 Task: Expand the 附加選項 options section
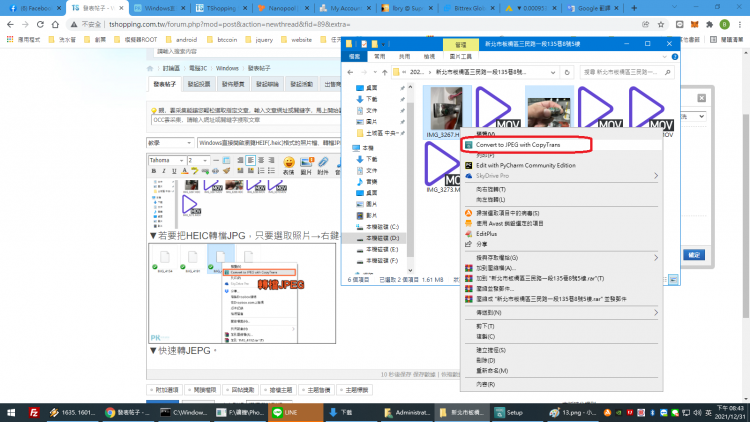tap(165, 390)
